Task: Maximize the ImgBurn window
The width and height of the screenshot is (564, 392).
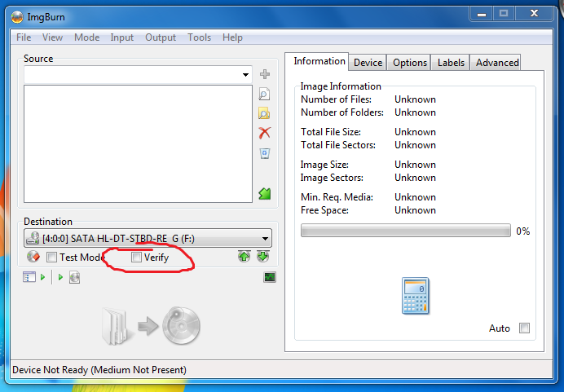Action: coord(504,14)
